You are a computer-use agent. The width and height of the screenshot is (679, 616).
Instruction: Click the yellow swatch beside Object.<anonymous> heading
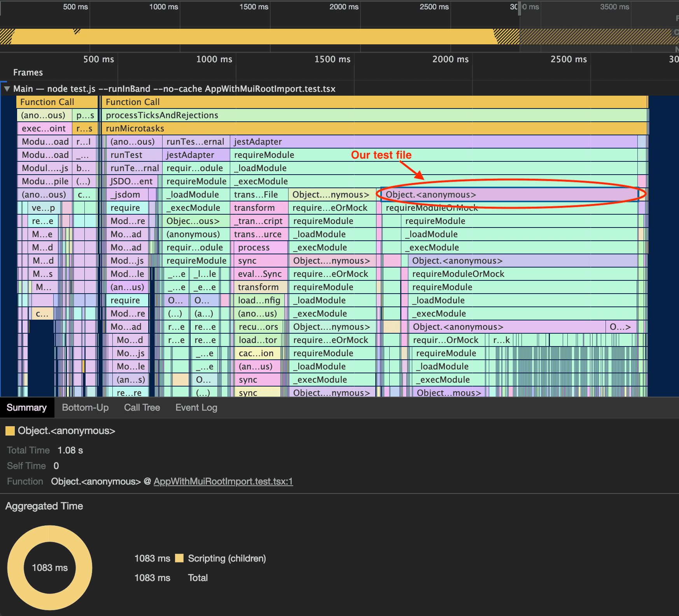[x=10, y=431]
